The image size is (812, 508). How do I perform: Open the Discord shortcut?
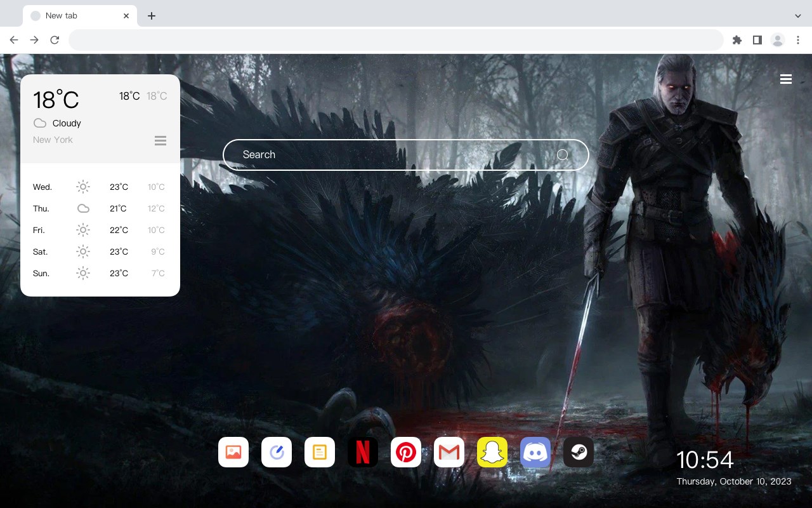(535, 452)
